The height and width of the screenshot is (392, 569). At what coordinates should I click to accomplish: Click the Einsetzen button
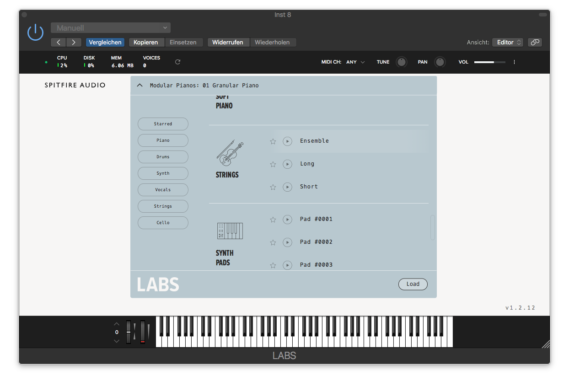(x=183, y=42)
